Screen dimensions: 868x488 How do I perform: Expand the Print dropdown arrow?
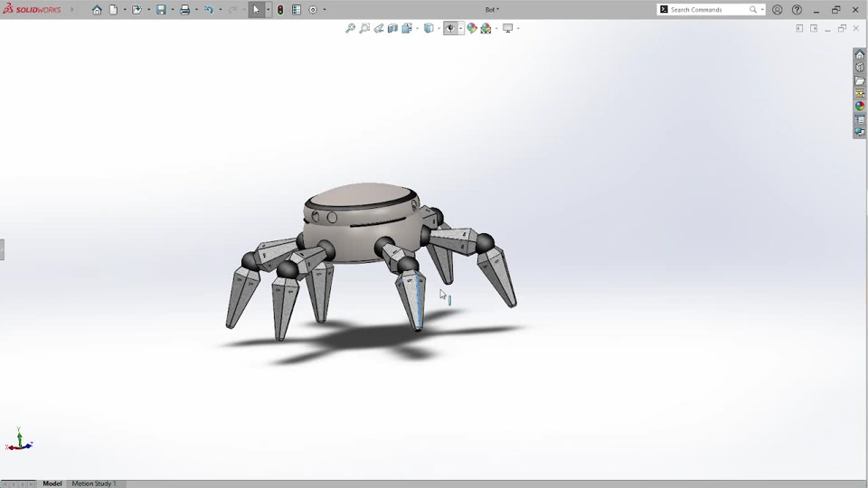pos(196,10)
